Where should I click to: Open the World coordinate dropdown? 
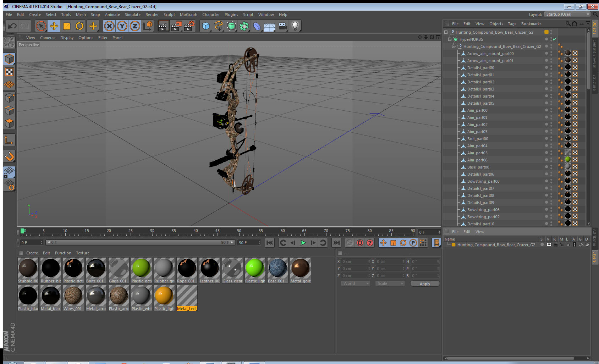point(356,283)
